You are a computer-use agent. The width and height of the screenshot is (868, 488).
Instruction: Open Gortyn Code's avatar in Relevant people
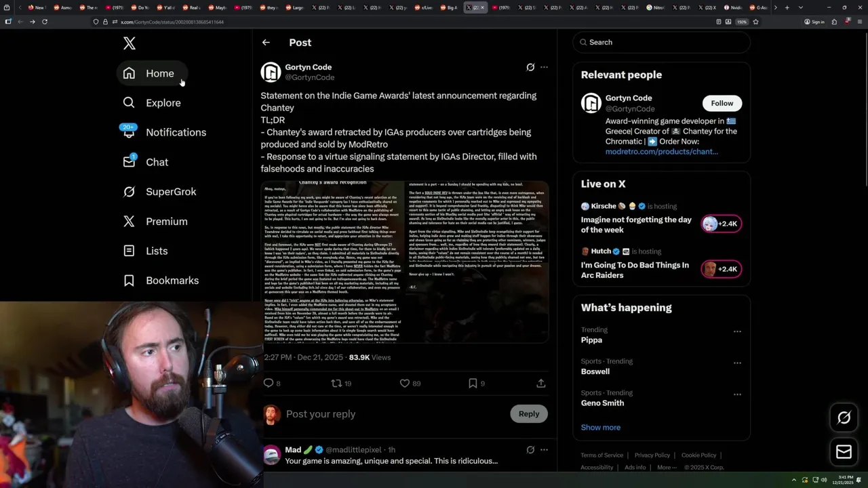tap(591, 103)
